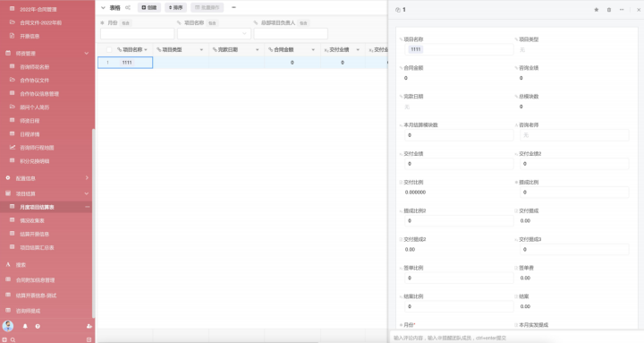Click the user avatar in sidebar
This screenshot has height=343, width=644.
click(8, 326)
